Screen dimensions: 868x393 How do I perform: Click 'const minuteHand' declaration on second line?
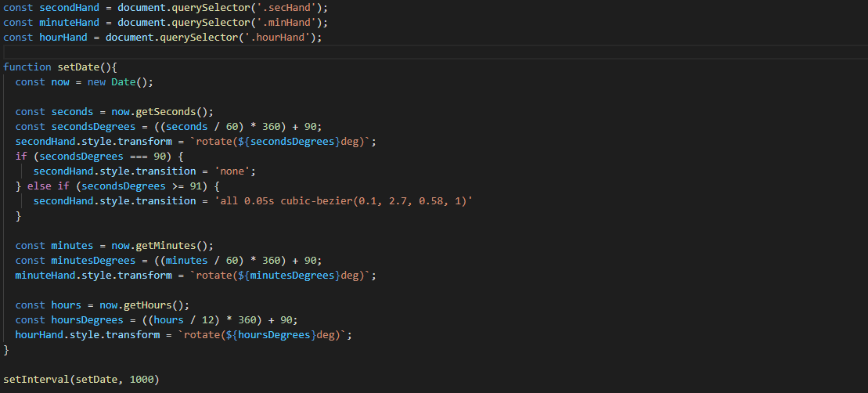point(51,23)
